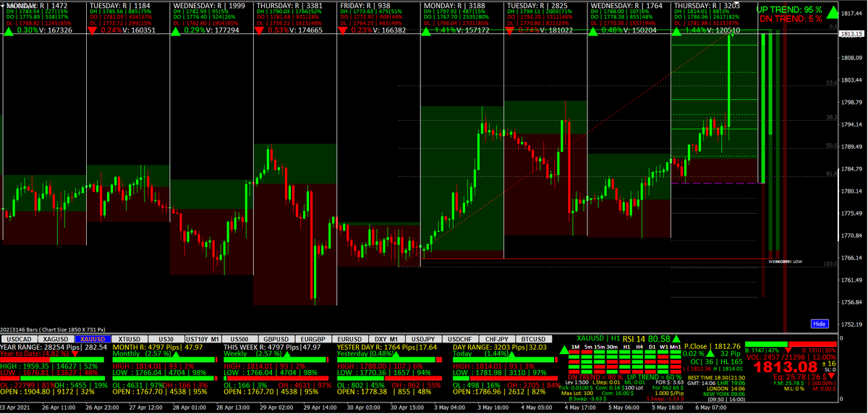Select the H4 timeframe column

point(639,347)
